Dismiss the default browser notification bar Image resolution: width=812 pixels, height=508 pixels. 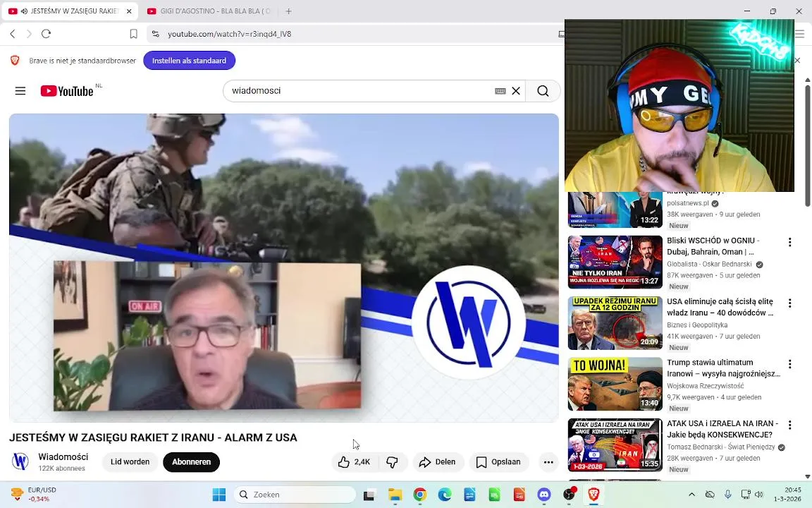(x=797, y=61)
